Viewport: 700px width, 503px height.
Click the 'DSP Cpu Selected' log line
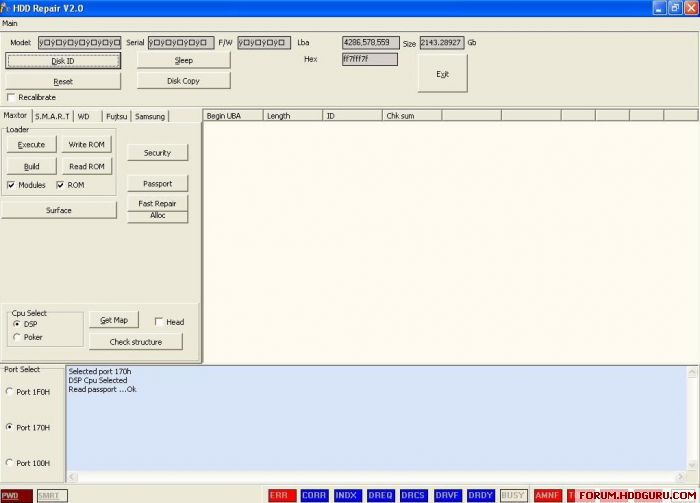point(98,380)
